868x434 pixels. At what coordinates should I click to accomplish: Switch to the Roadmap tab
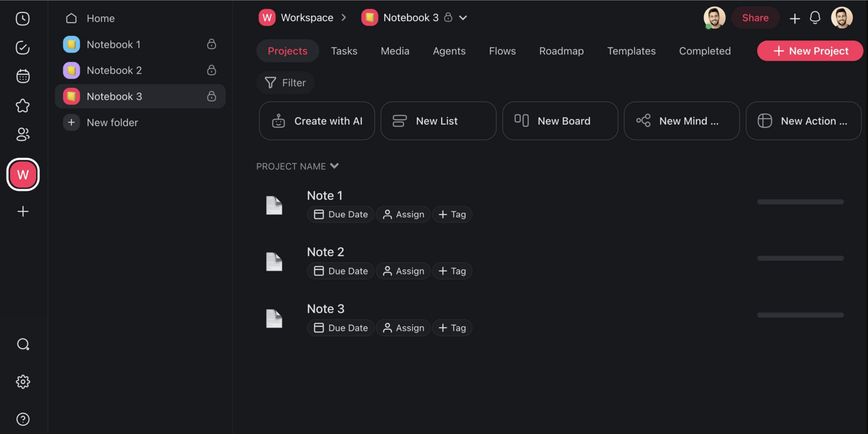click(x=561, y=51)
